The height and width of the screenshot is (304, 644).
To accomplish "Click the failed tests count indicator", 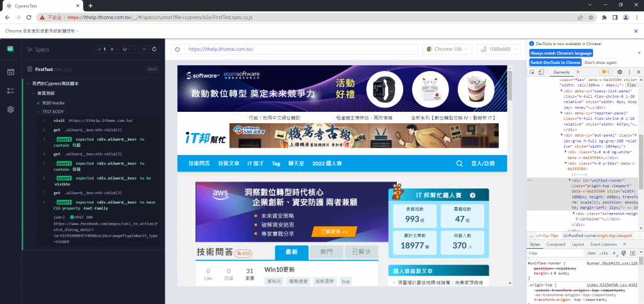I will (x=114, y=49).
